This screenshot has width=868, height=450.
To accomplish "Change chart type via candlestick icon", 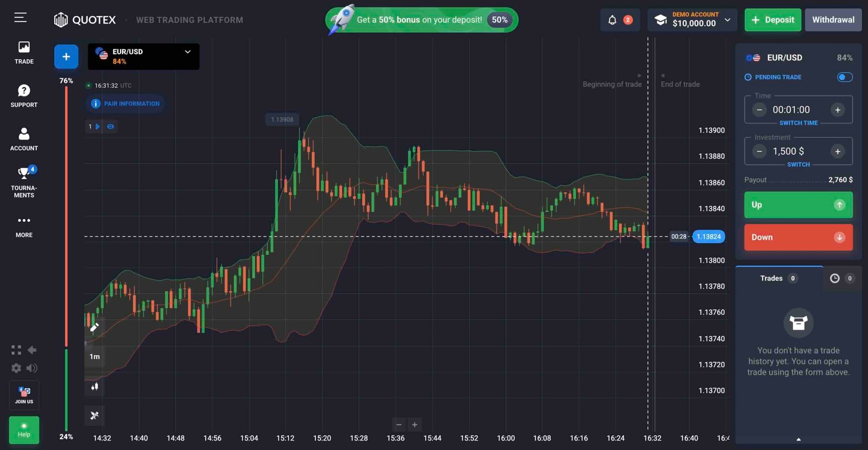I will 94,387.
